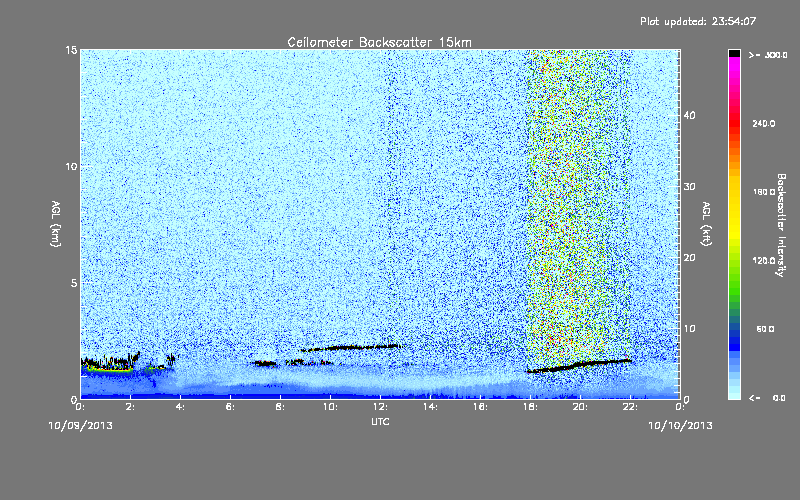Click the '2:' hour tick label

pyautogui.click(x=131, y=407)
